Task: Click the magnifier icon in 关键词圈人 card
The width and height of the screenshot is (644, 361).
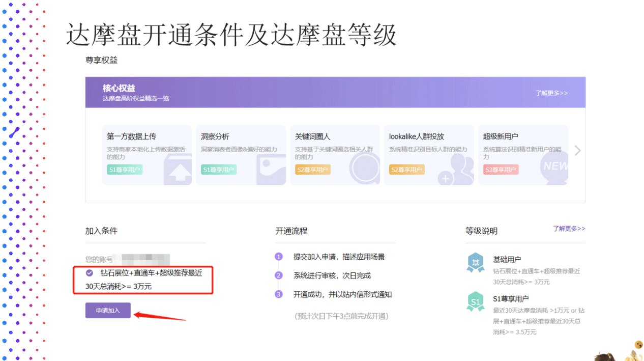Action: [x=364, y=168]
